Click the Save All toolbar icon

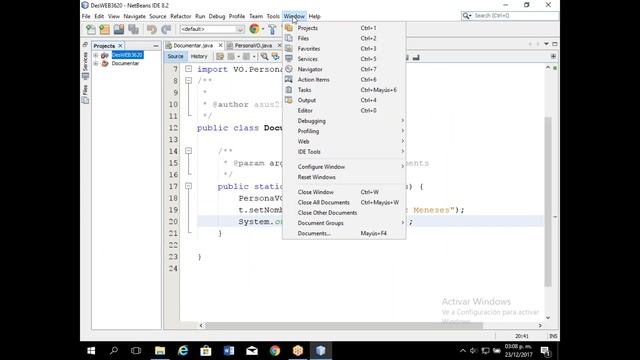coord(133,29)
